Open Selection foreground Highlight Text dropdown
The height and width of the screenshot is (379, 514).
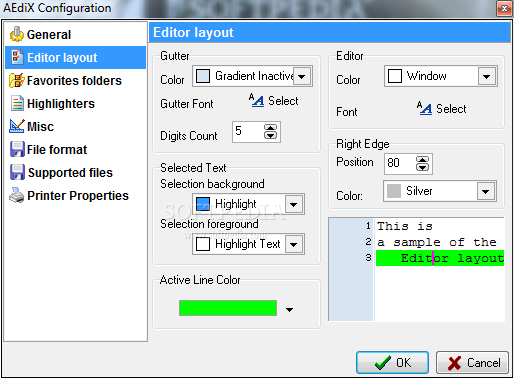(x=294, y=244)
